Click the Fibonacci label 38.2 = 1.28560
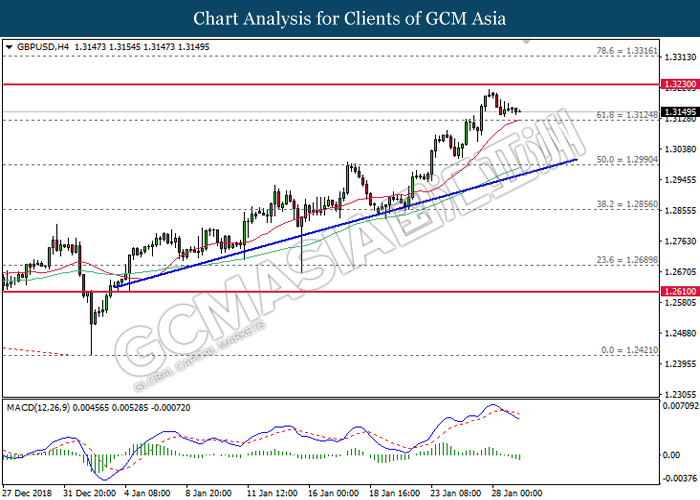700x500 pixels. pos(627,204)
